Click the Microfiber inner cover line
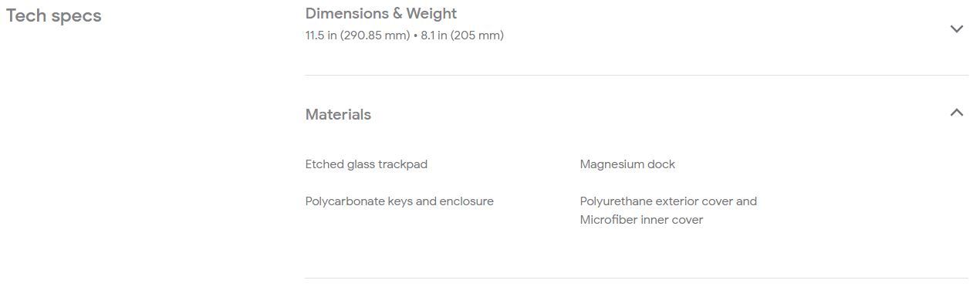 [641, 220]
